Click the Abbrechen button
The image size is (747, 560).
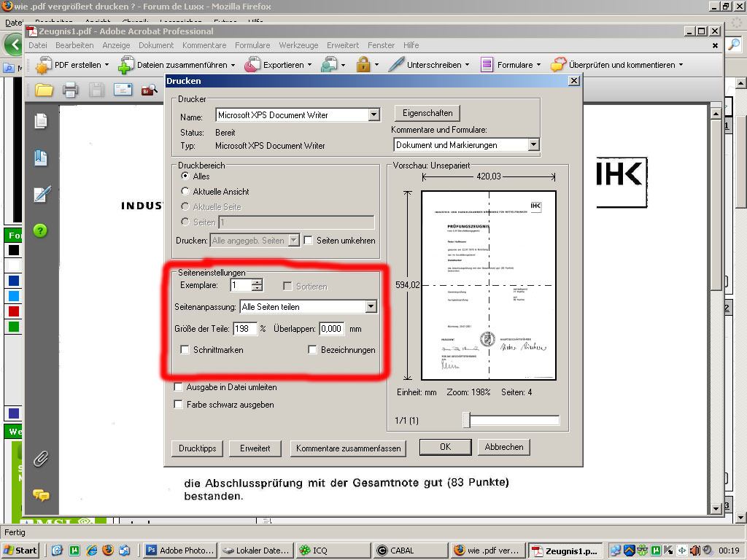pyautogui.click(x=504, y=447)
